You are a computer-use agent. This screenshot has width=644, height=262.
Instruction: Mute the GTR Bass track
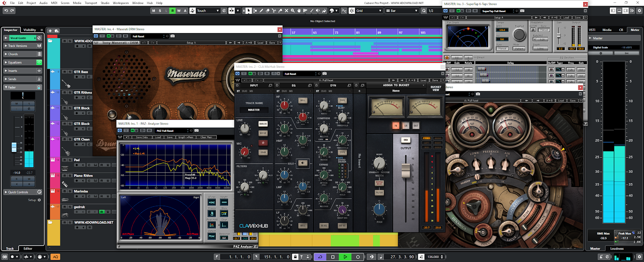(64, 72)
